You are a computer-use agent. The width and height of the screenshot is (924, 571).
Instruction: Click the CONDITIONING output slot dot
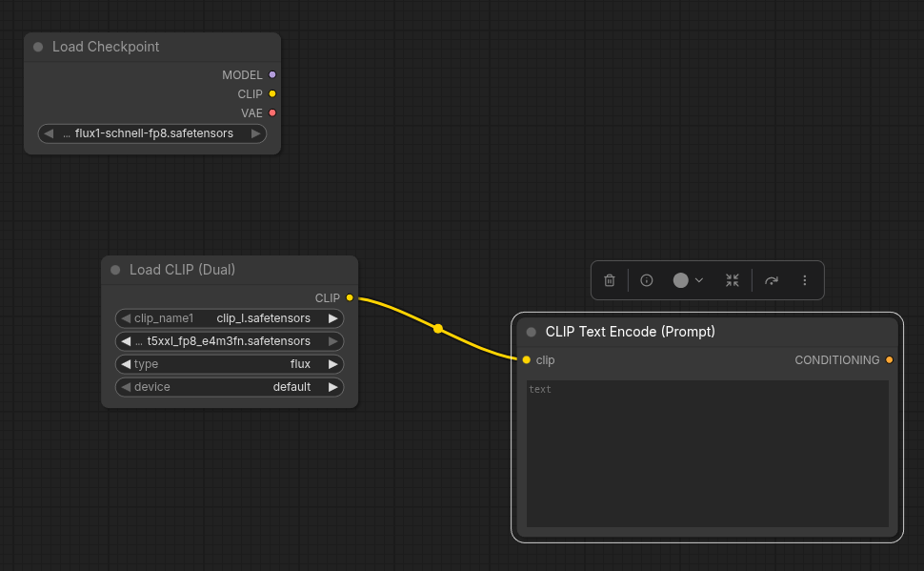click(x=890, y=359)
